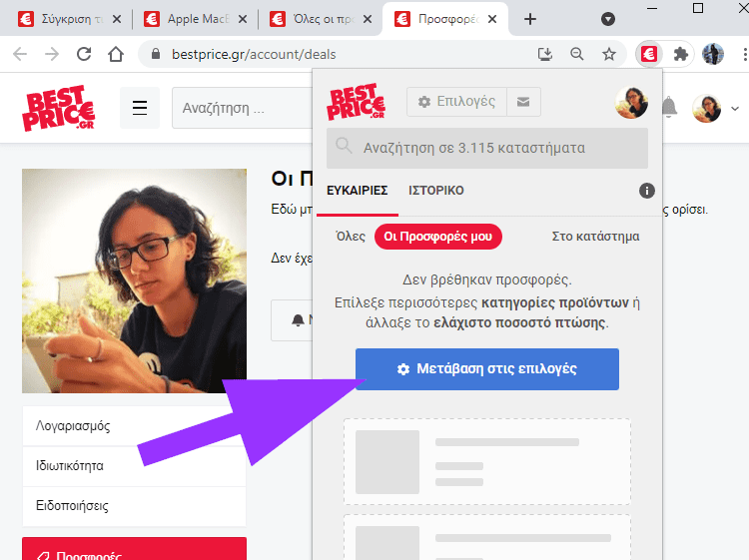
Task: Switch to the 'Όλες οι πρ' browser tab
Action: [x=320, y=19]
